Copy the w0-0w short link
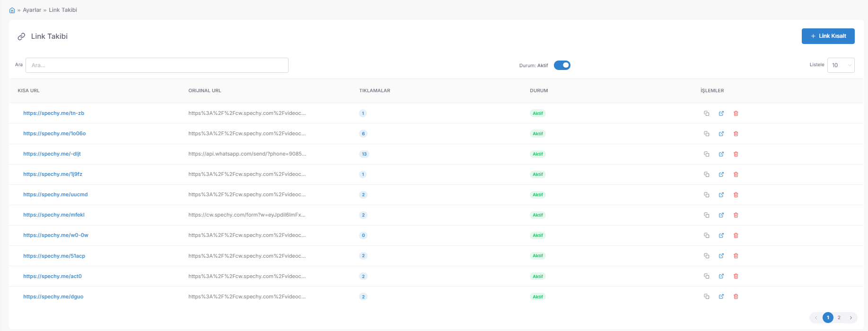The height and width of the screenshot is (331, 868). pos(707,235)
